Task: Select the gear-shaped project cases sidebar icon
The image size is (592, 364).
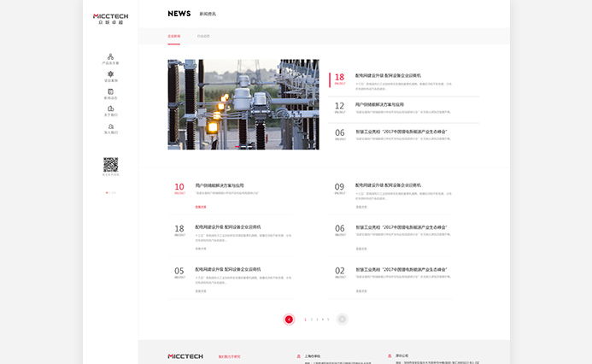Action: (x=110, y=74)
